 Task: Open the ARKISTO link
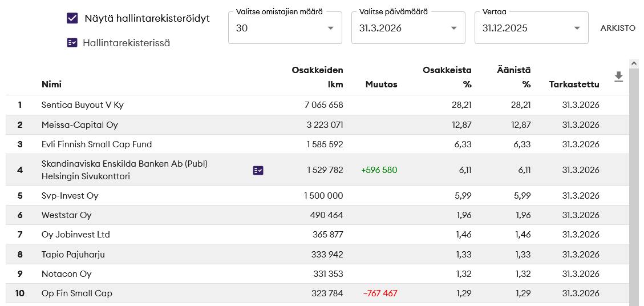tap(618, 29)
